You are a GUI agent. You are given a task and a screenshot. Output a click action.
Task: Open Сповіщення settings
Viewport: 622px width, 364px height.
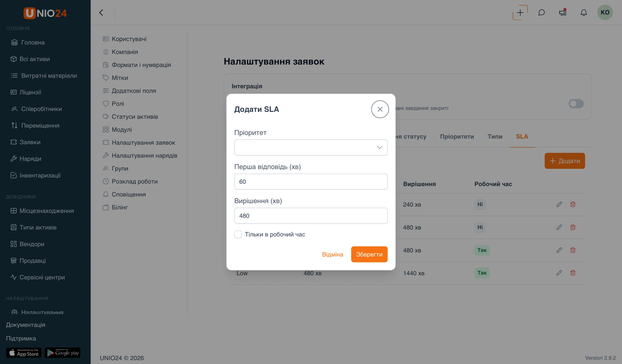[x=124, y=194]
